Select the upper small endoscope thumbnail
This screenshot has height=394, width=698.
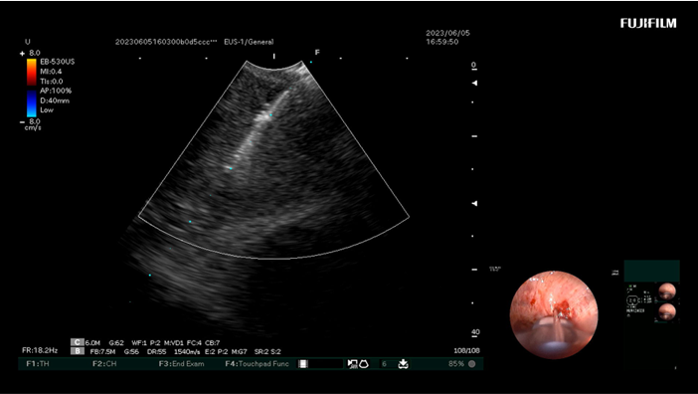667,292
